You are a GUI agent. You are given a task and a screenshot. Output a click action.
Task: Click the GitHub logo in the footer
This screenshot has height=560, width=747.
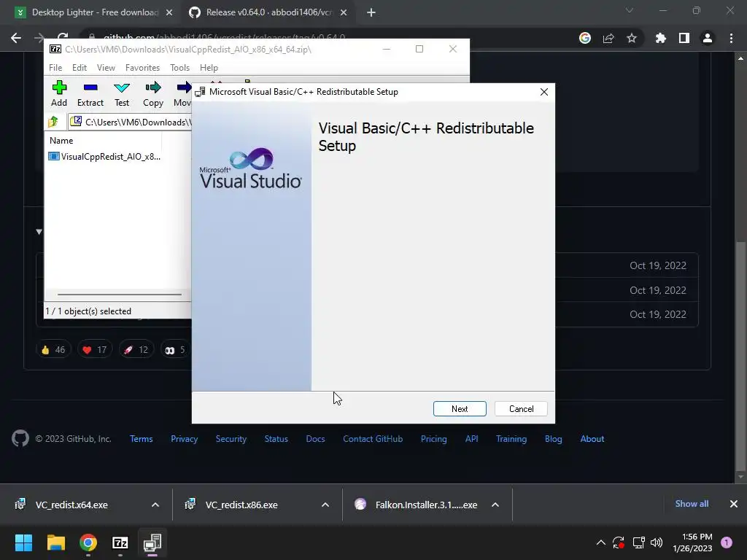tap(20, 438)
